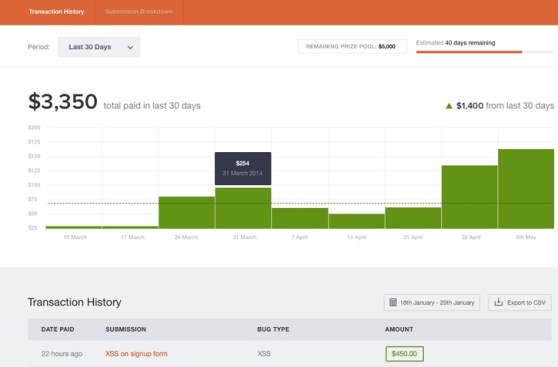Sort by Amount column header

pyautogui.click(x=399, y=330)
